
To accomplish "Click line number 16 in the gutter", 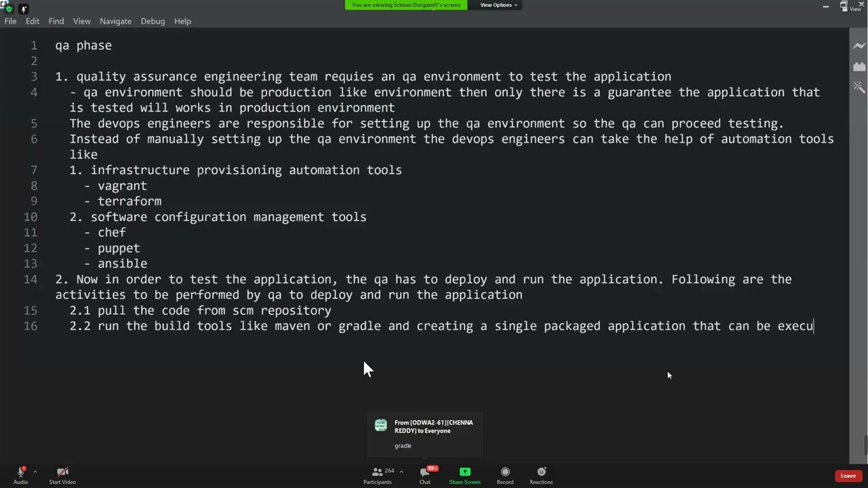I will (31, 326).
